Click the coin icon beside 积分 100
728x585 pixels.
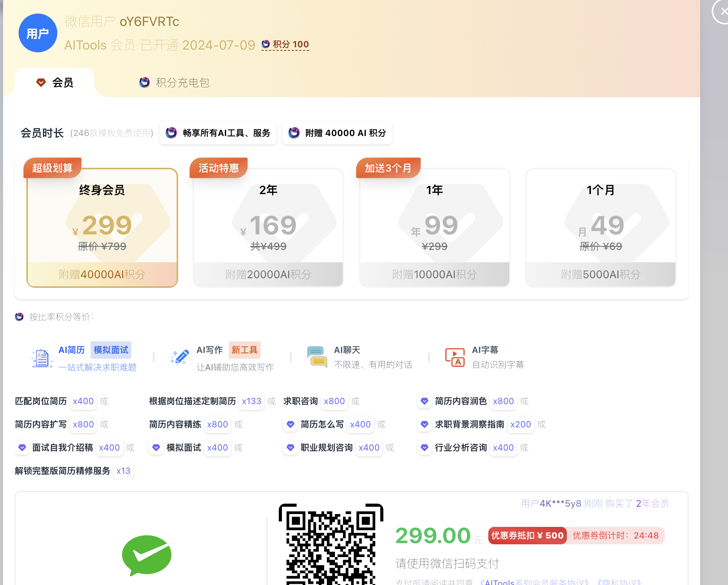pos(265,44)
